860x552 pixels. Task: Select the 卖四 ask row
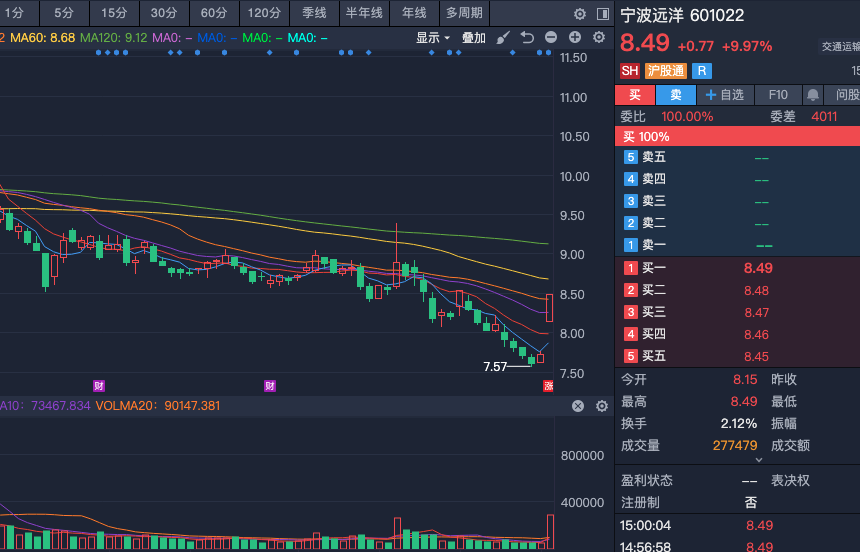(x=737, y=179)
